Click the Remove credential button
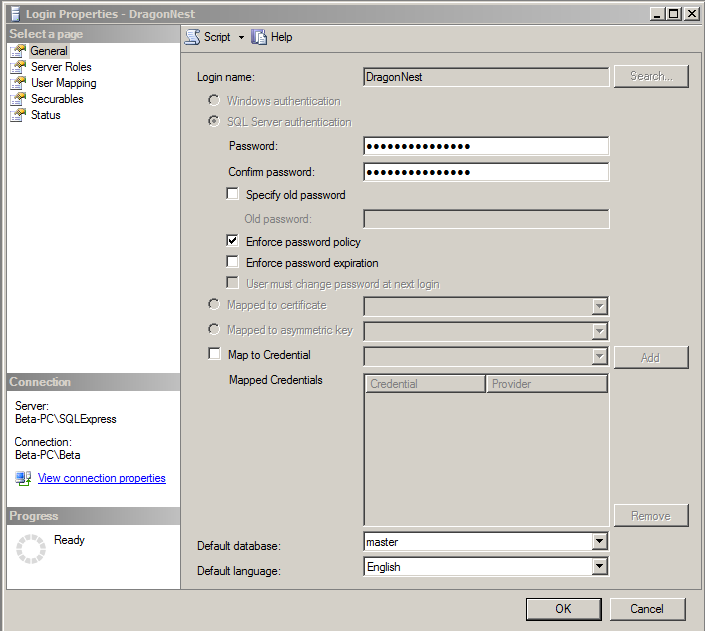The image size is (705, 631). pyautogui.click(x=651, y=515)
